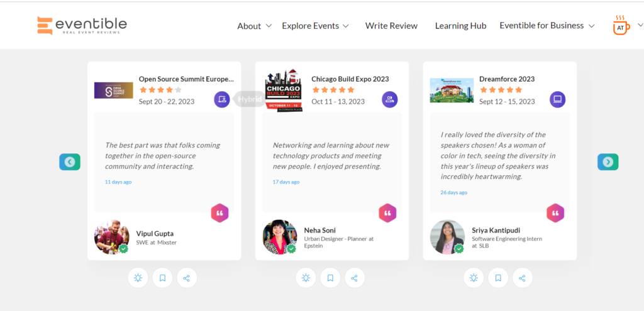
Task: Click verified badge on Vipul Gupta's photo
Action: tap(123, 249)
